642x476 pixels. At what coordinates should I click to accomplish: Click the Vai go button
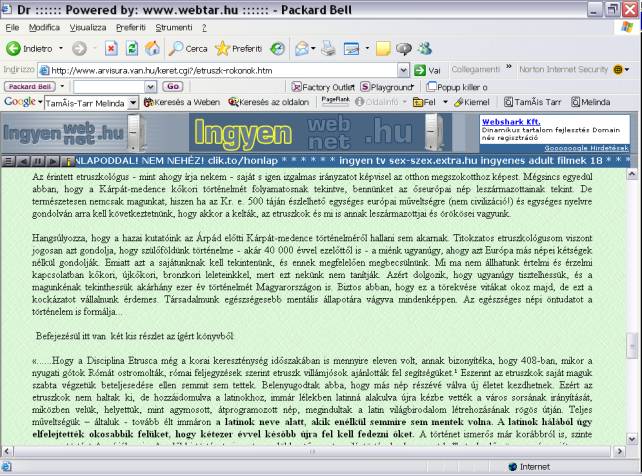(x=427, y=70)
